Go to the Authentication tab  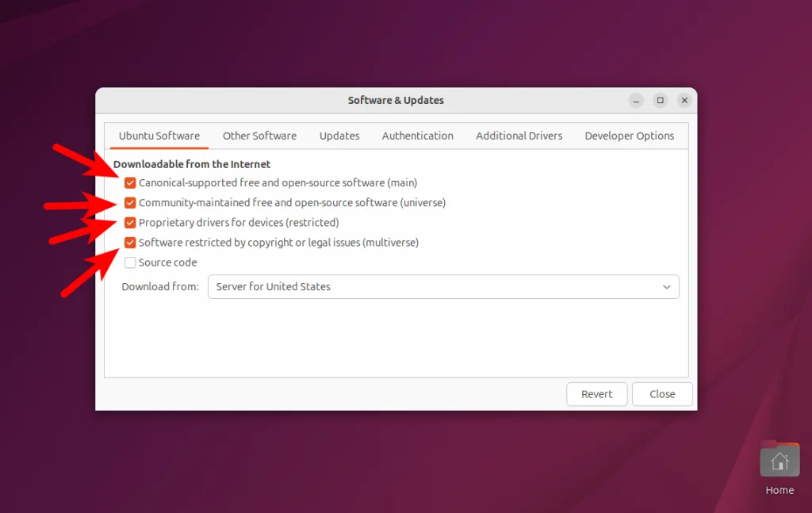[x=417, y=136]
